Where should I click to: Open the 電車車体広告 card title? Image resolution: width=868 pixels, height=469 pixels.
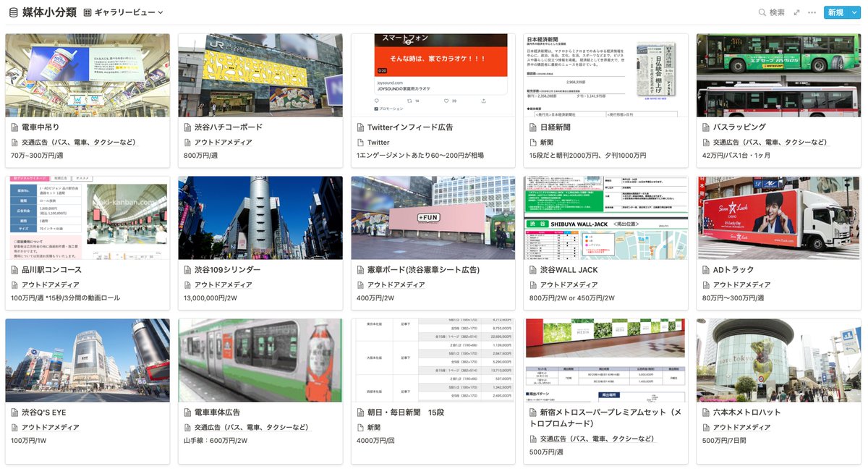pyautogui.click(x=217, y=413)
